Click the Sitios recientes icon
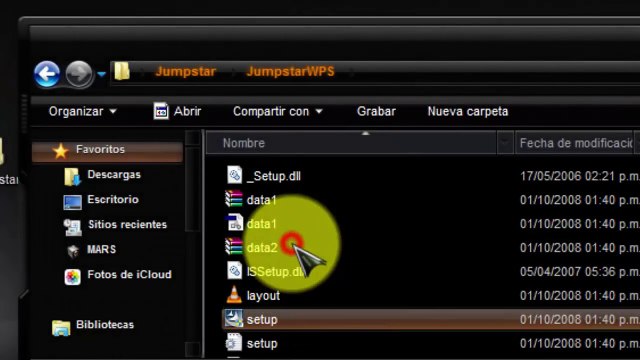The height and width of the screenshot is (360, 640). (72, 227)
